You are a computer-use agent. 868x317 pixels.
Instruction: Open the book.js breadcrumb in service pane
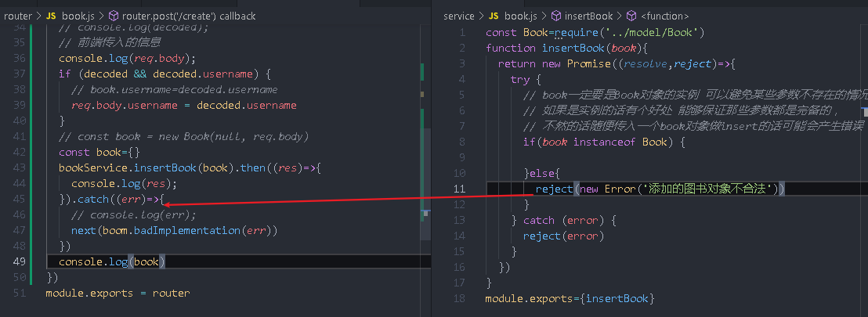point(521,16)
